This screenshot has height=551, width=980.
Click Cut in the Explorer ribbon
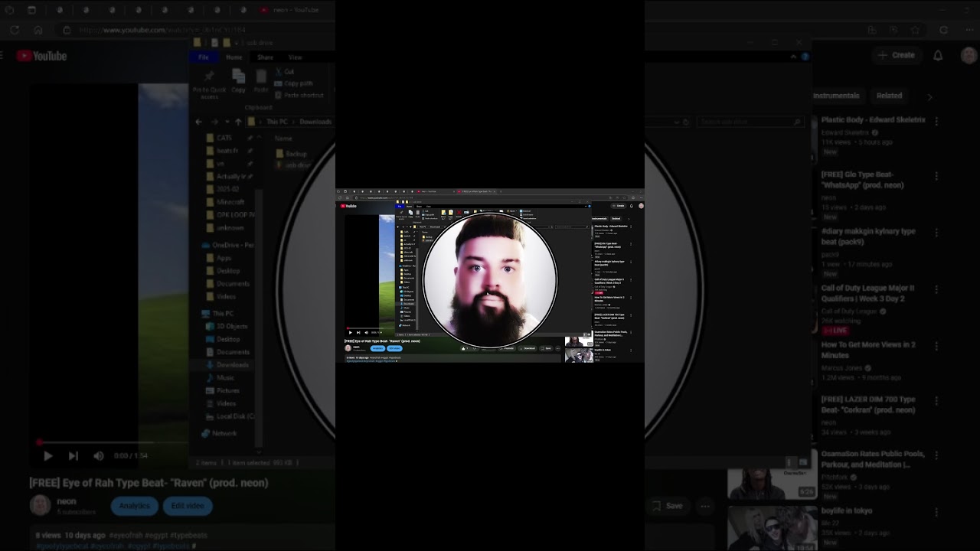pyautogui.click(x=285, y=71)
